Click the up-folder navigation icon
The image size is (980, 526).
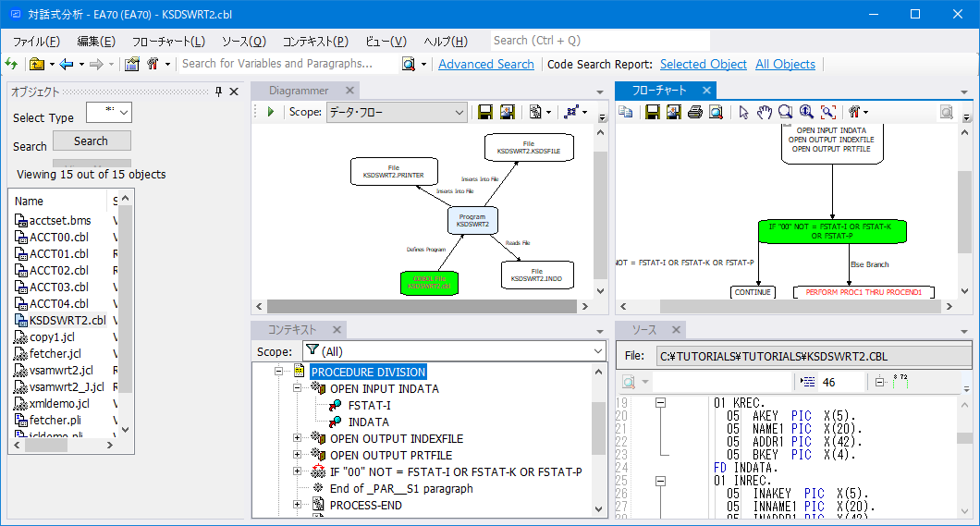coord(37,64)
